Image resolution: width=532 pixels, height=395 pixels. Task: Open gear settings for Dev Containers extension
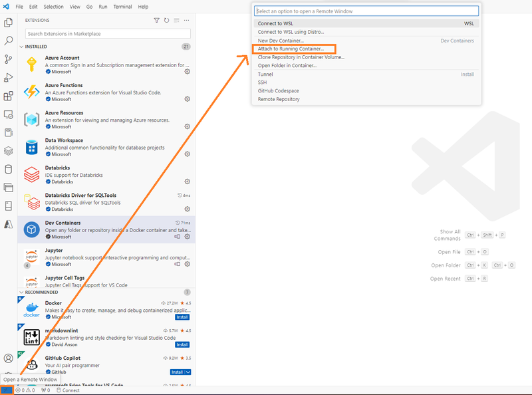tap(187, 237)
